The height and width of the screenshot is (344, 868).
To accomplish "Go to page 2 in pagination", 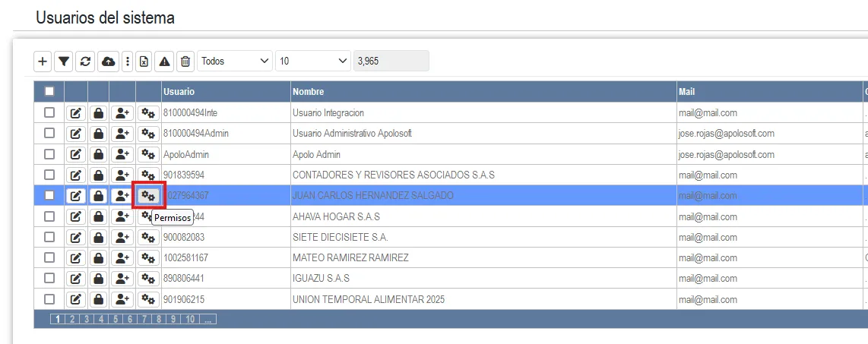I will pos(73,319).
